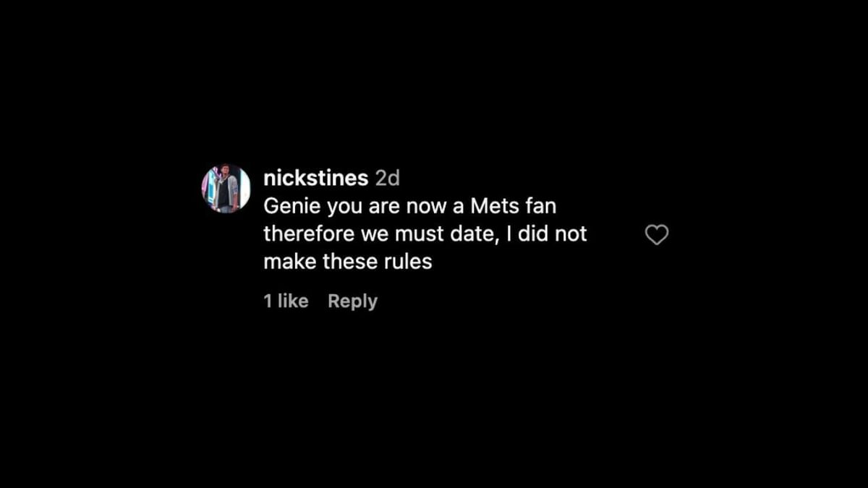This screenshot has width=868, height=488.
Task: View who liked by clicking 1 like
Action: tap(285, 301)
